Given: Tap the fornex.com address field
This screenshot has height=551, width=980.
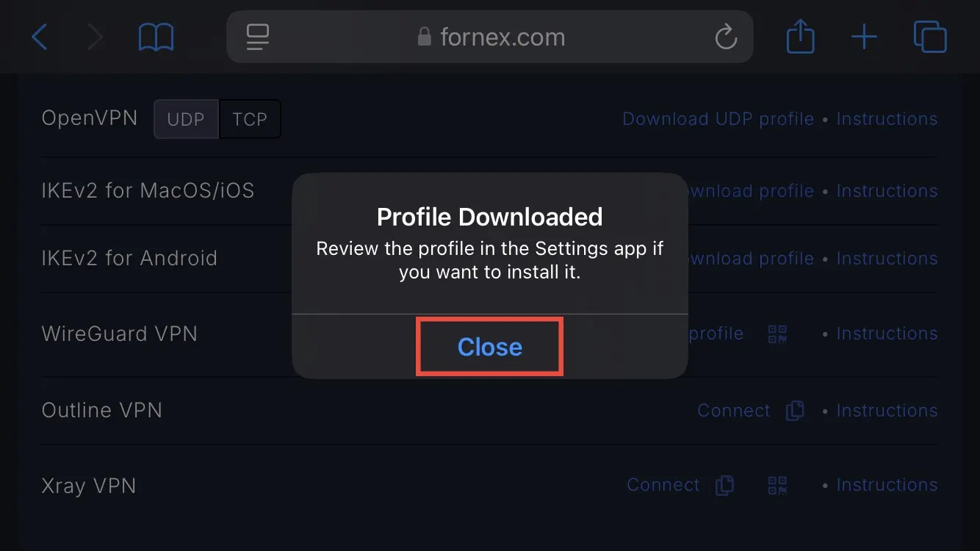Looking at the screenshot, I should [490, 37].
